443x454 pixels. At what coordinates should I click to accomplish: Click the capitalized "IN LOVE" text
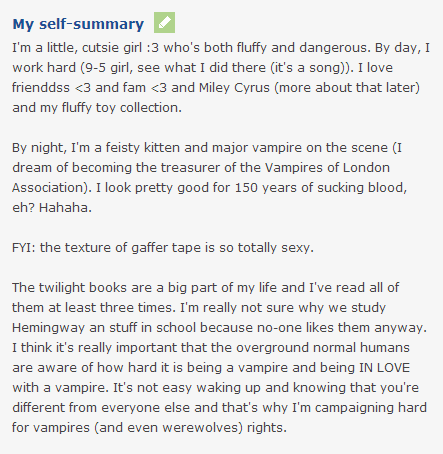[x=384, y=368]
